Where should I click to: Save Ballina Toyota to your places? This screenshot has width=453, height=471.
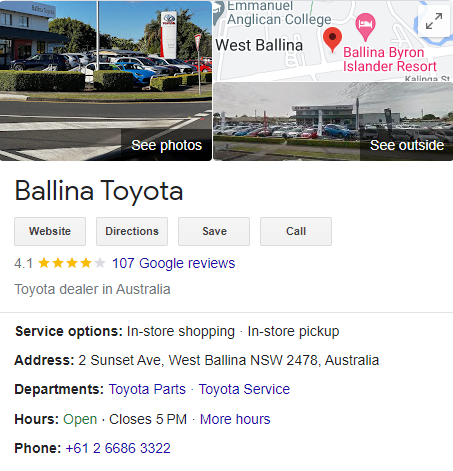[214, 231]
